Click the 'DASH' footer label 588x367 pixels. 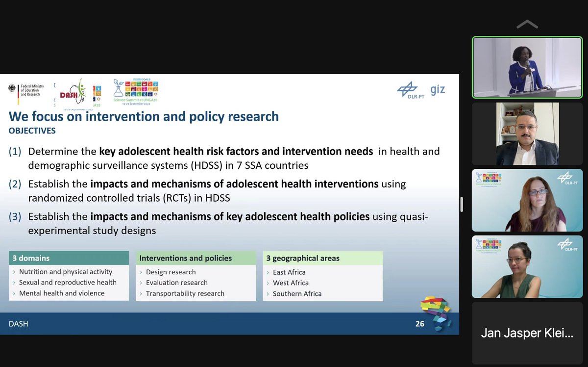click(18, 324)
